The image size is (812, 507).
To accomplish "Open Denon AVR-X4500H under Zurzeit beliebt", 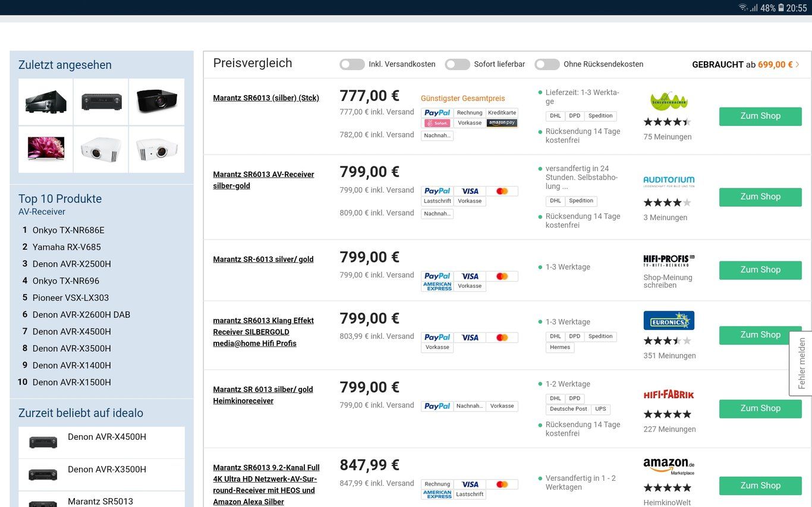I will (x=102, y=442).
